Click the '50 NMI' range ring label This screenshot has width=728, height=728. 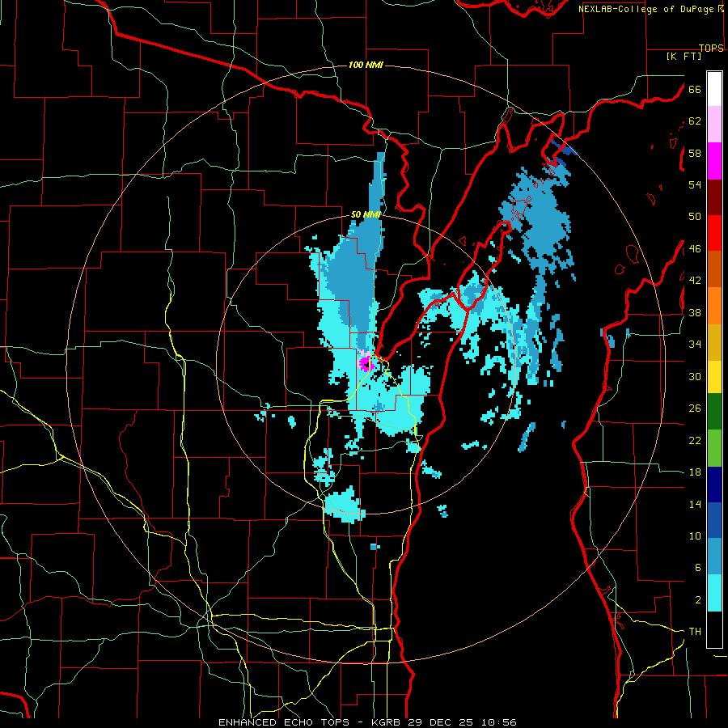pos(366,214)
